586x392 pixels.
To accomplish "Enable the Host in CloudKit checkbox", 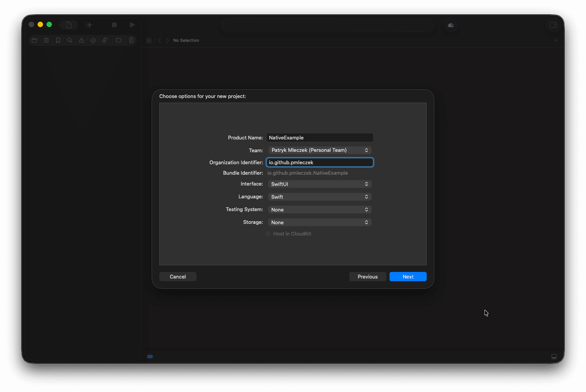I will 268,234.
